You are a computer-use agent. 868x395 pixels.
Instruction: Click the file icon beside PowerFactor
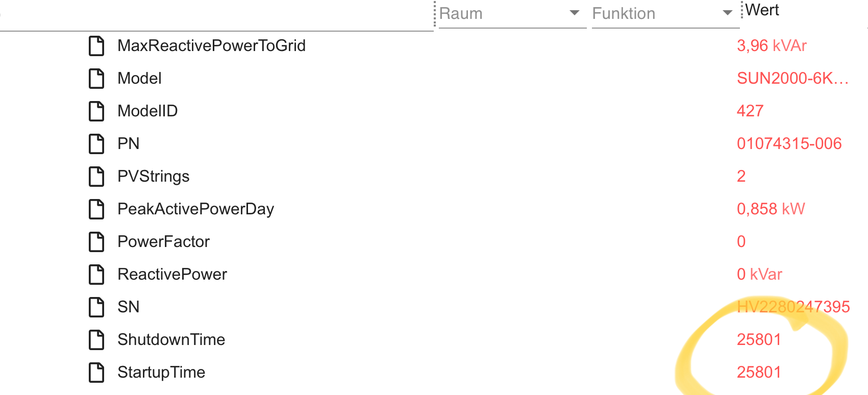[x=96, y=242]
